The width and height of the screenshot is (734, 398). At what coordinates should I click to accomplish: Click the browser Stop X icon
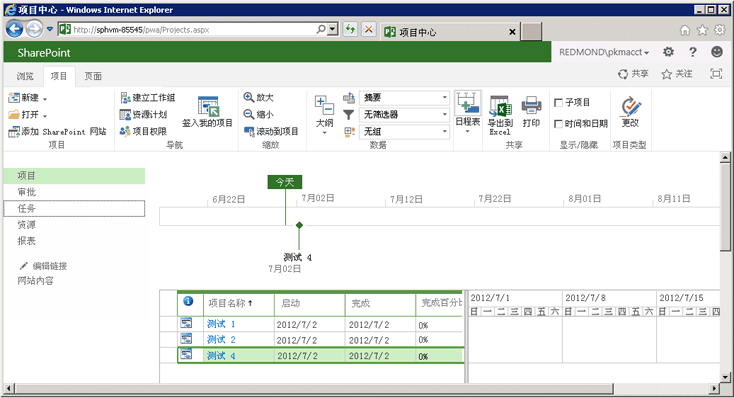coord(369,29)
